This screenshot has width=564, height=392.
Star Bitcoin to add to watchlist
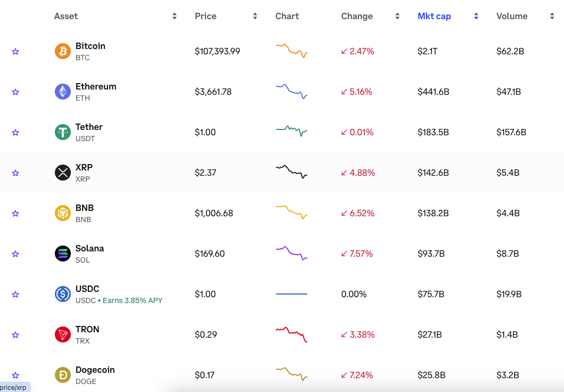pyautogui.click(x=15, y=52)
